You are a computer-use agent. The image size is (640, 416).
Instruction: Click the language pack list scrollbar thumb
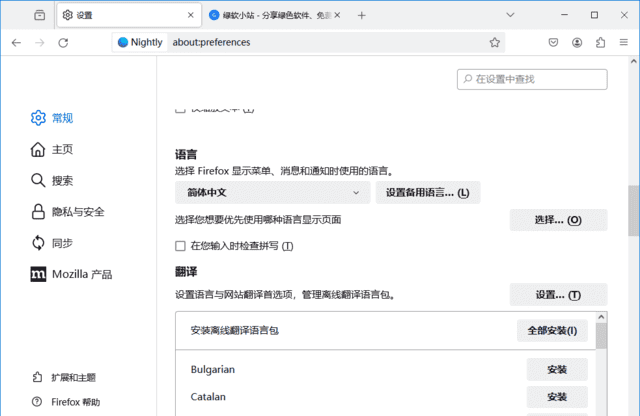pos(601,336)
